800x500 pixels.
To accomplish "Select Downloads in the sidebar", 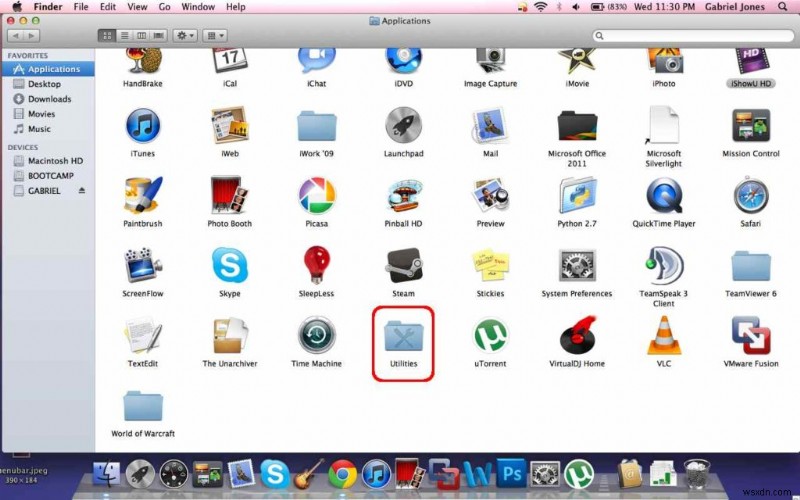I will [x=47, y=99].
